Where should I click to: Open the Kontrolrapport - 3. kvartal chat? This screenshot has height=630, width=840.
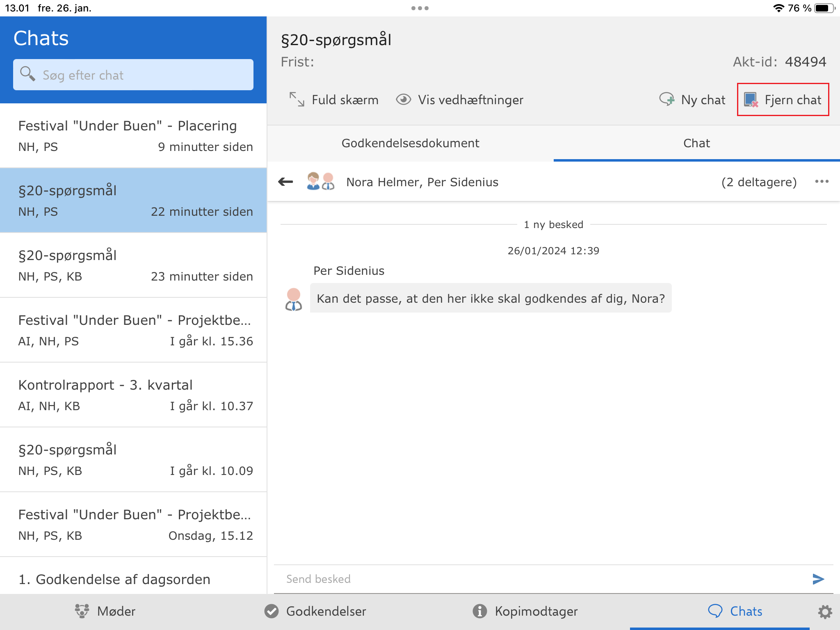pyautogui.click(x=133, y=395)
